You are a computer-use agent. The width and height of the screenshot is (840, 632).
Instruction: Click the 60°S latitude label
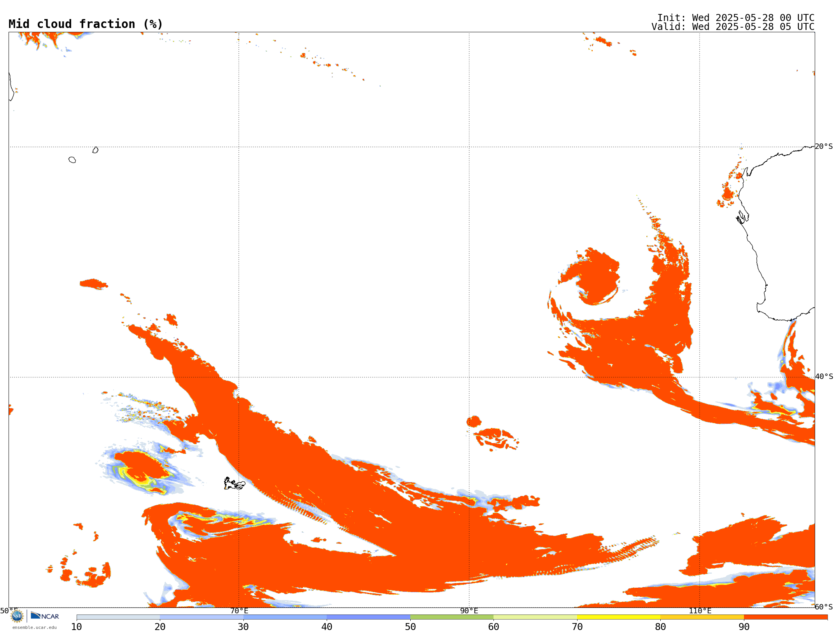pyautogui.click(x=824, y=607)
